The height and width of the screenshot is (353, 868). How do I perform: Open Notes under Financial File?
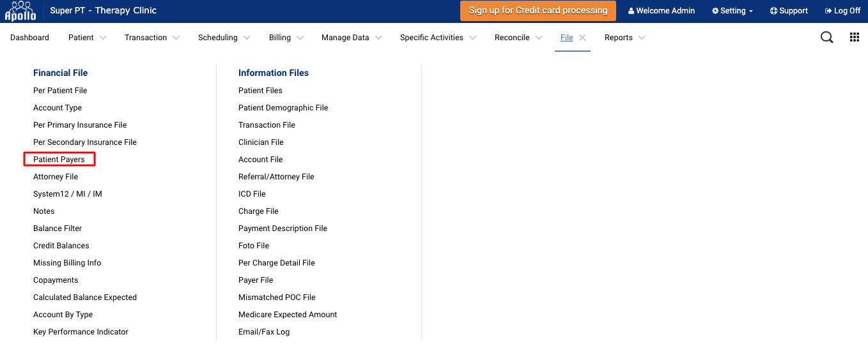44,211
